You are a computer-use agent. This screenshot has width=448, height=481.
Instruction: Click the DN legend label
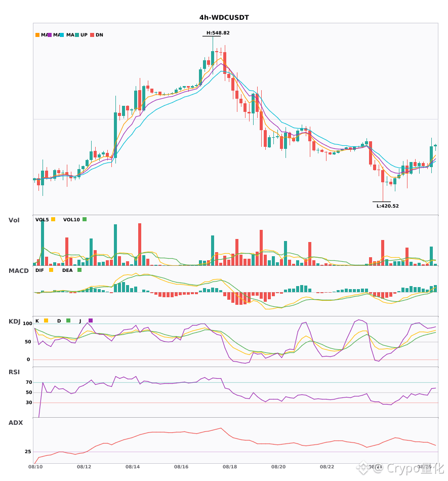click(x=99, y=35)
